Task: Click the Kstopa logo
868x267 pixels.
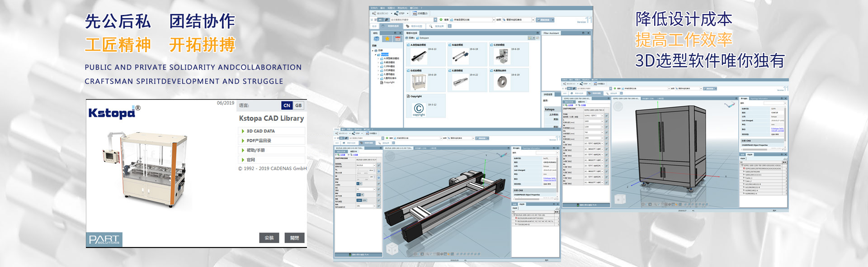Action: [x=112, y=113]
